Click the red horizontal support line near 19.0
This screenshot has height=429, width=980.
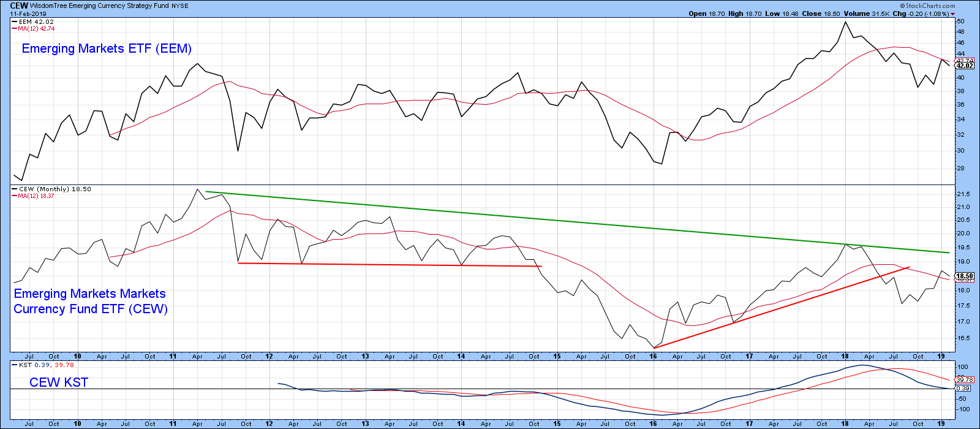pos(390,265)
